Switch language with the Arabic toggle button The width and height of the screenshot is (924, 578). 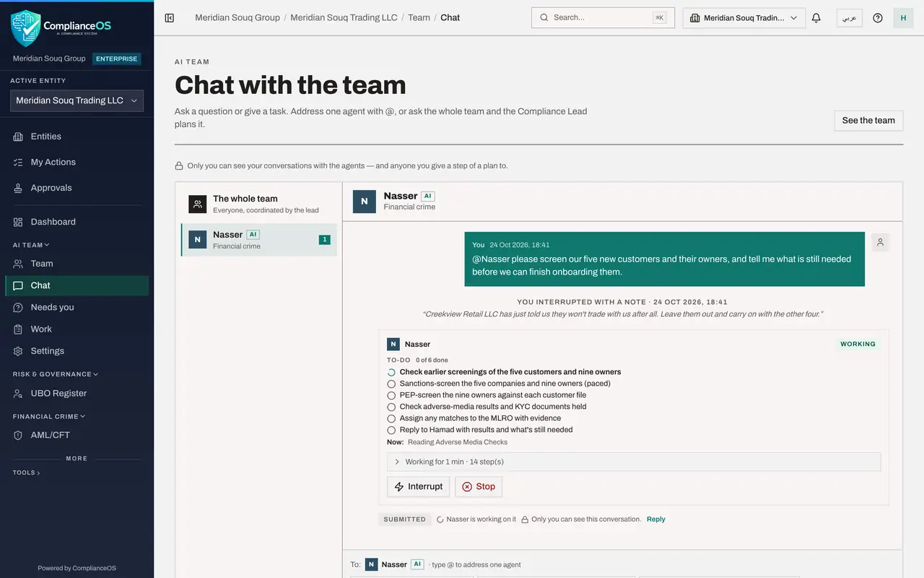click(849, 18)
